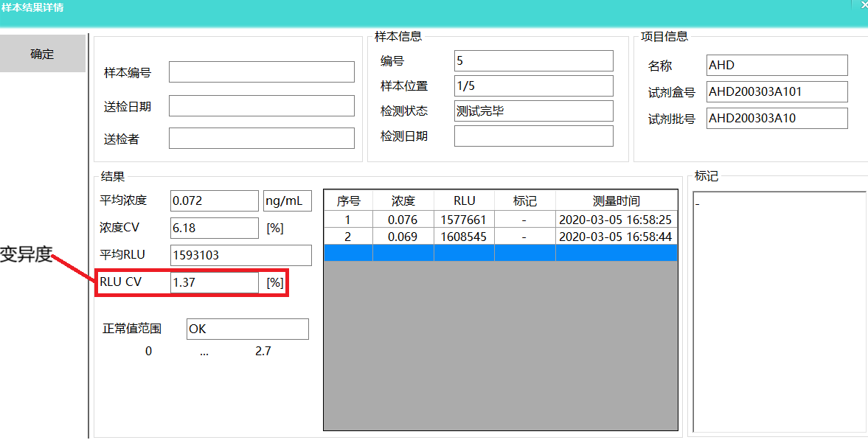
Task: Select the 平均RLU value 1593103
Action: coord(240,256)
